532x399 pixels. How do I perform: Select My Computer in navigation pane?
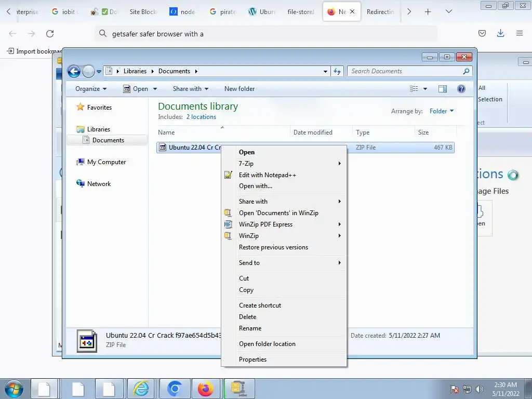click(x=101, y=162)
